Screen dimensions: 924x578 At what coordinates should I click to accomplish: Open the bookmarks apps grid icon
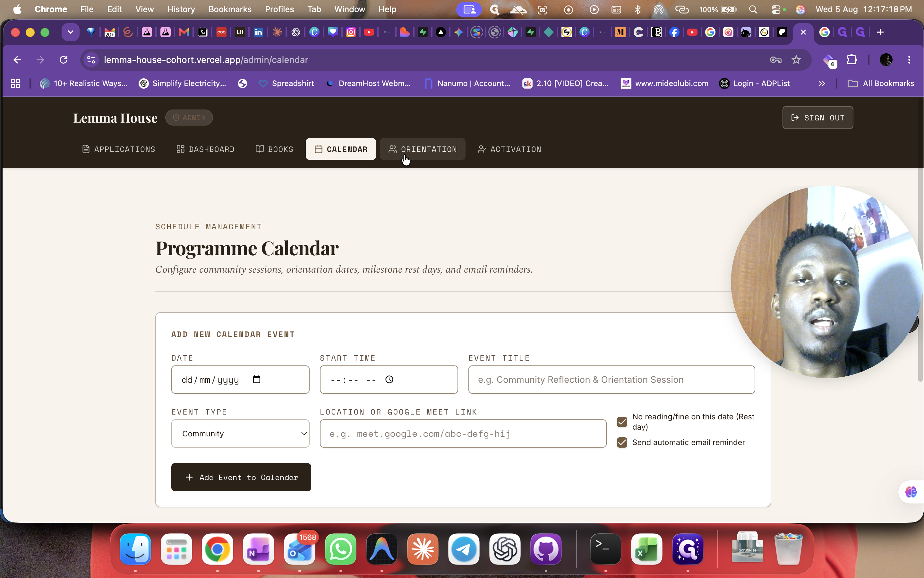pos(15,83)
